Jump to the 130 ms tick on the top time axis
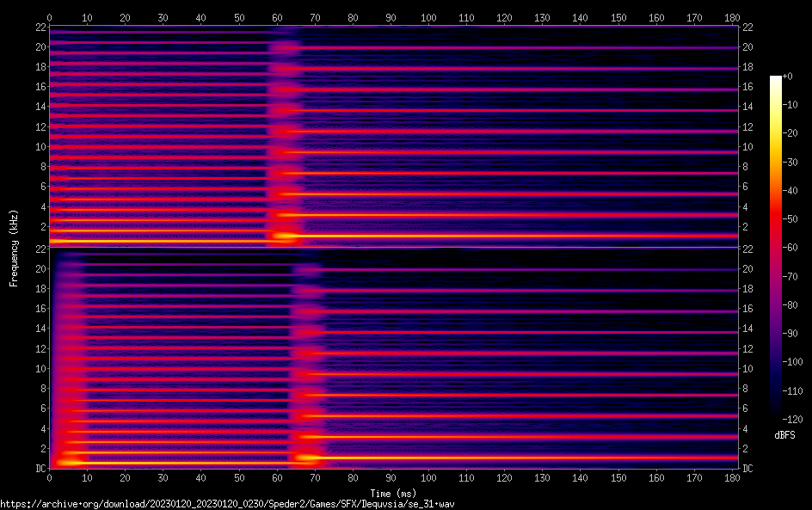The width and height of the screenshot is (812, 510). (x=542, y=17)
